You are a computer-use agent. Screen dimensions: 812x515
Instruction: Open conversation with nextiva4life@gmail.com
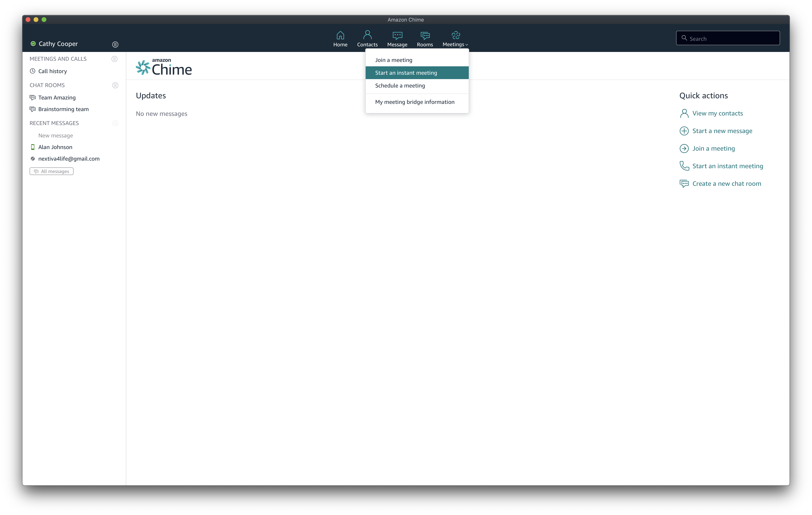pos(69,159)
